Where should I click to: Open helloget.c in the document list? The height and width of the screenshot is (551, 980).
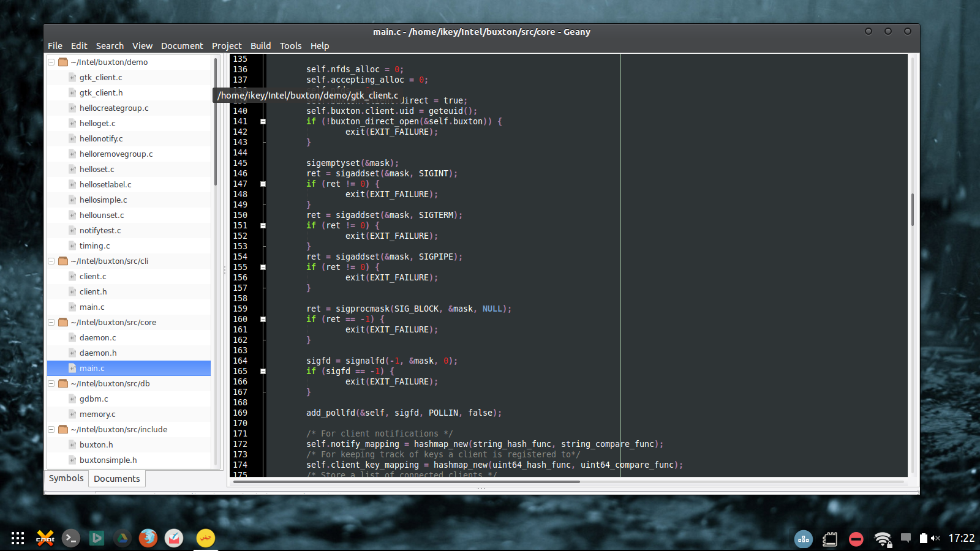(97, 124)
